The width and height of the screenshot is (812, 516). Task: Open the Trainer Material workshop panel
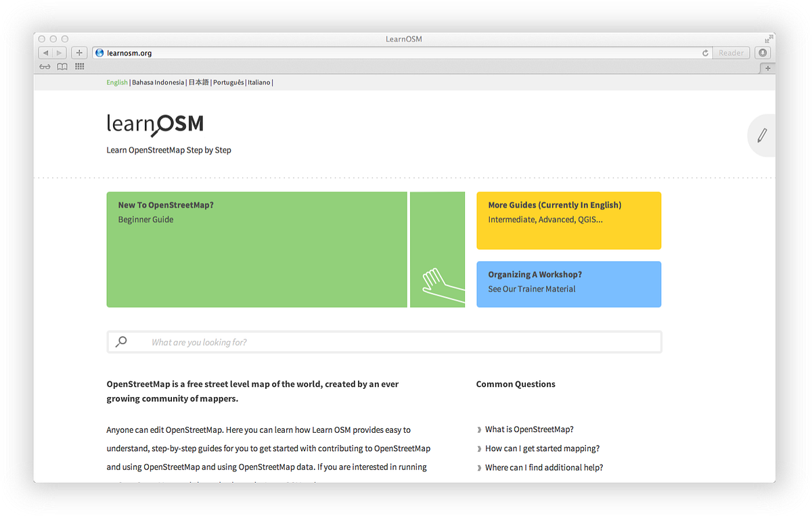(x=568, y=284)
